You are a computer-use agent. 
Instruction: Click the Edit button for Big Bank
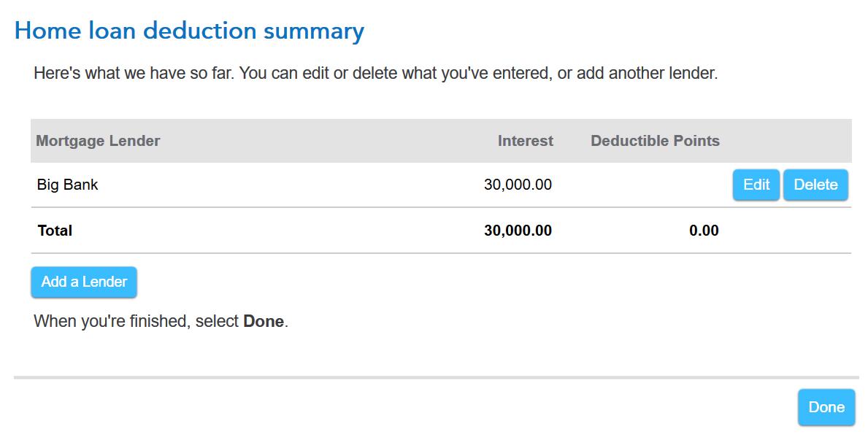756,185
